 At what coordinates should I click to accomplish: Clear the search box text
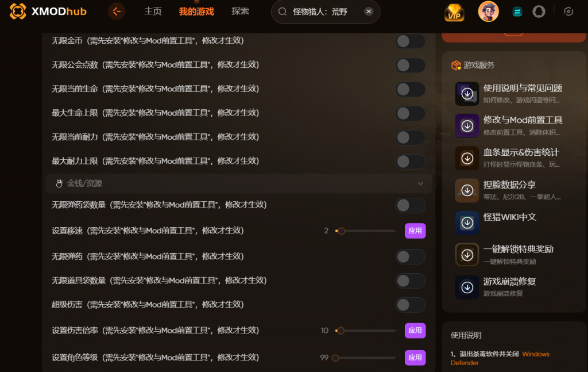[x=369, y=11]
